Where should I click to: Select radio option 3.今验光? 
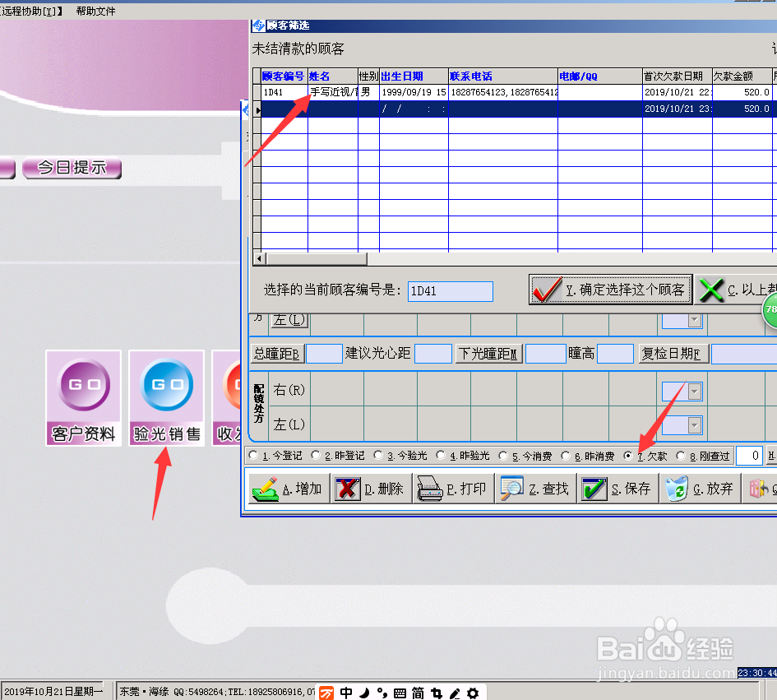click(378, 455)
